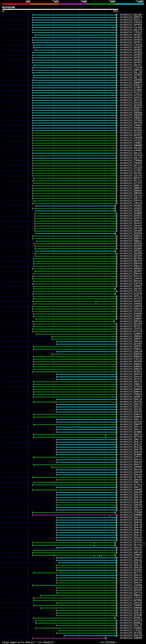Select the UniRef100_Q6WMU5 label
The width and height of the screenshot is (146, 644).
(x=131, y=82)
